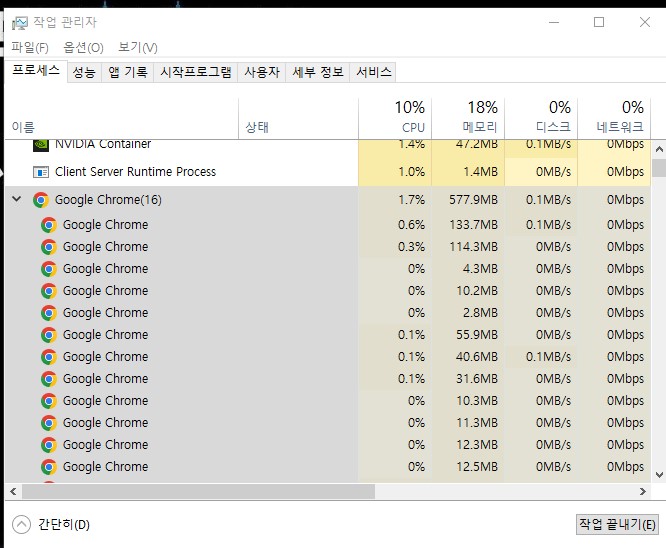666x548 pixels.
Task: Click the 55.9MB memory value
Action: coord(477,335)
